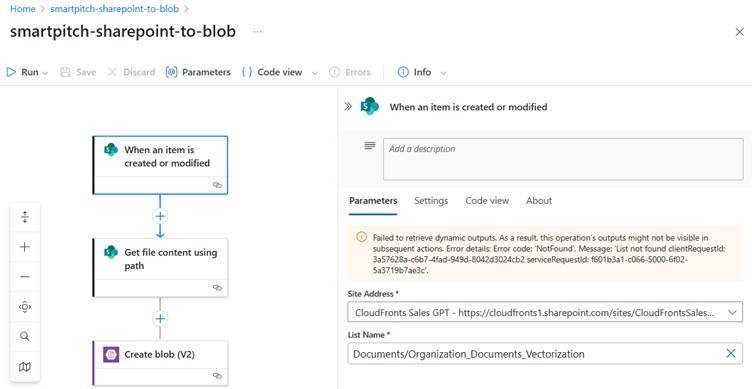Open the Code view dropdown chevron in toolbar

point(315,73)
